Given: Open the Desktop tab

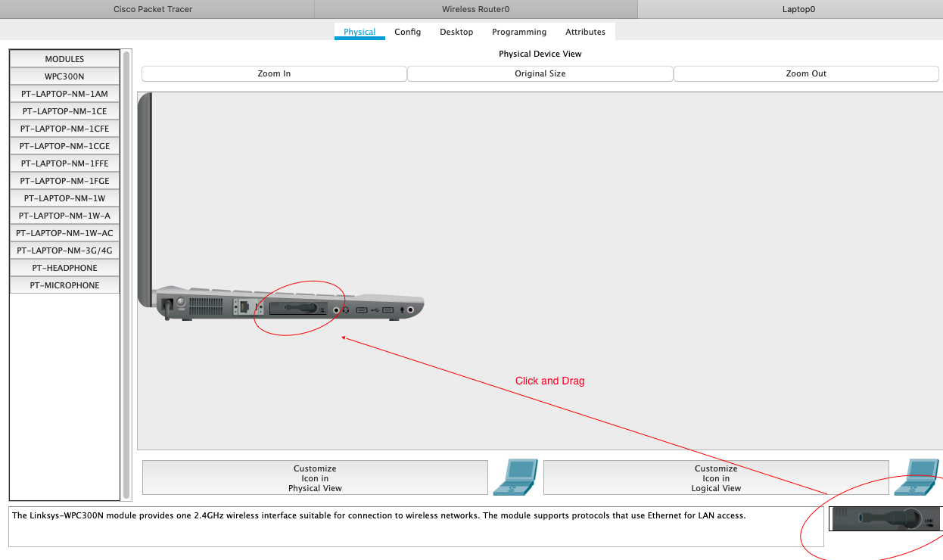Looking at the screenshot, I should click(456, 32).
